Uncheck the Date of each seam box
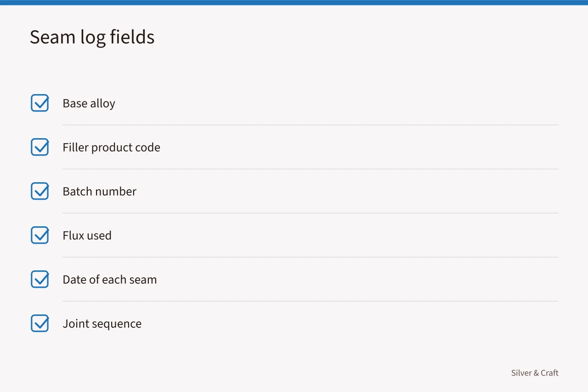Viewport: 588px width, 392px height. (40, 279)
